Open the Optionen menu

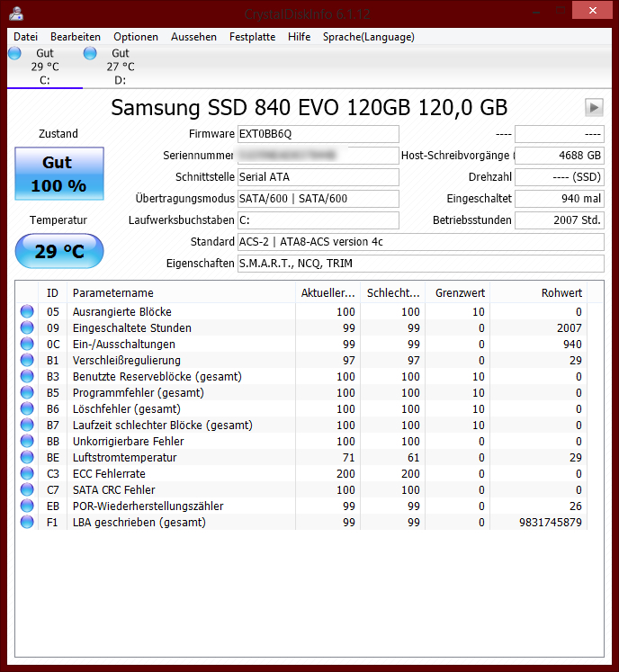136,37
